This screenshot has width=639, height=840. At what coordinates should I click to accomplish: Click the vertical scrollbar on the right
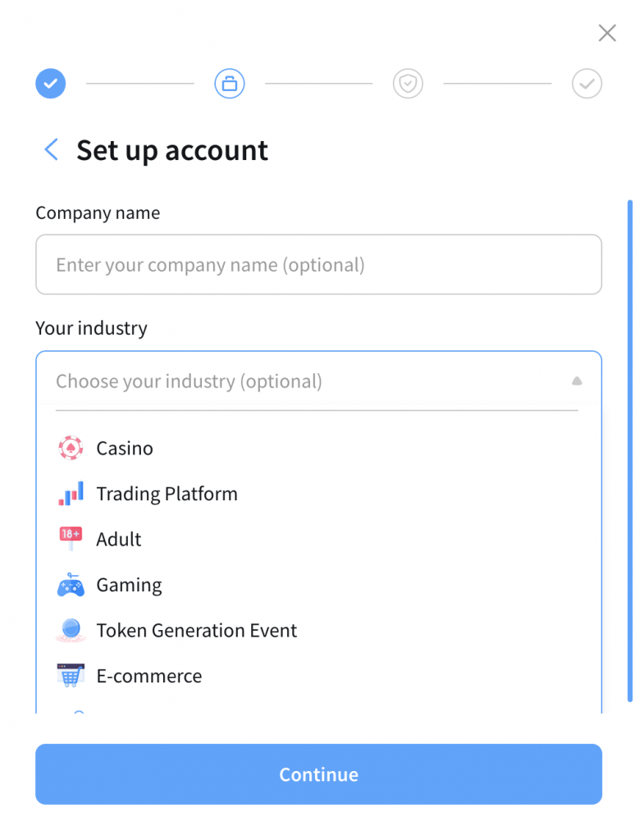[x=629, y=450]
